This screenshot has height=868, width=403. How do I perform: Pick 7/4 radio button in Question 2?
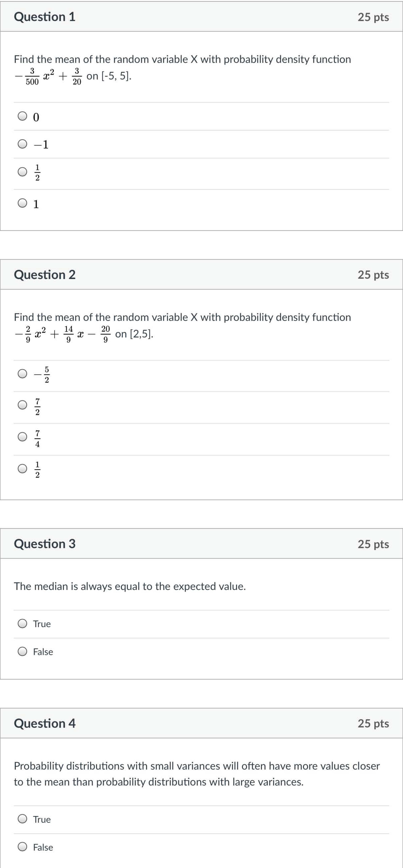coord(23,437)
